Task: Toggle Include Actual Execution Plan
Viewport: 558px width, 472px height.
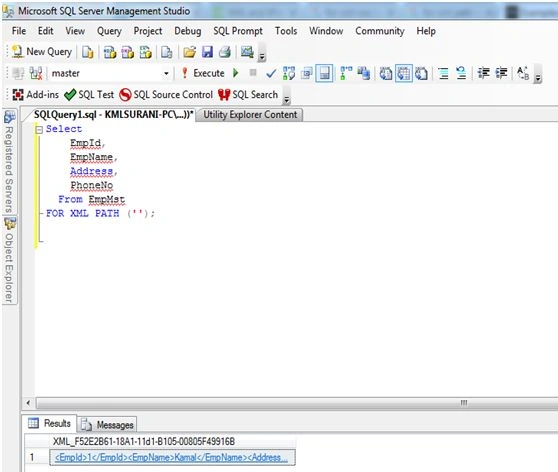Action: [346, 74]
